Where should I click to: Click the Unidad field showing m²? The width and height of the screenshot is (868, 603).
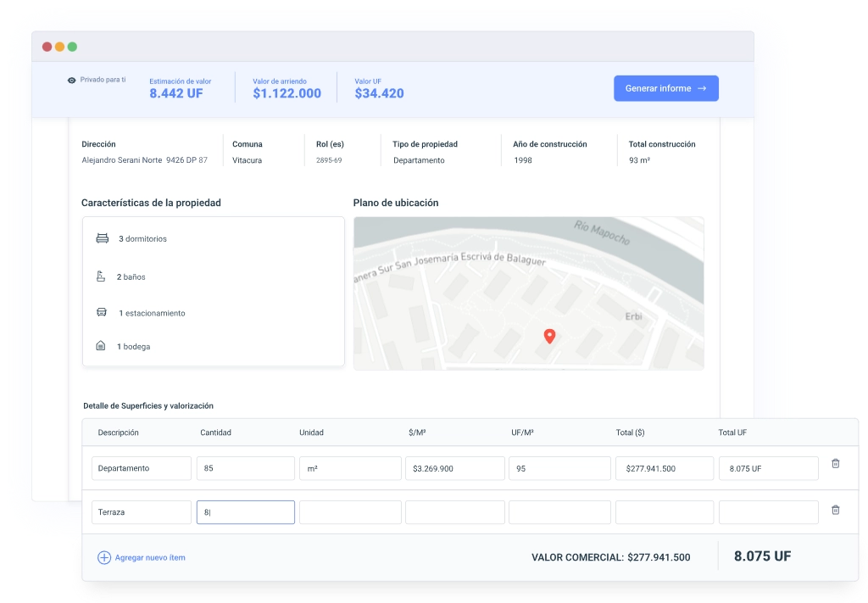coord(350,468)
